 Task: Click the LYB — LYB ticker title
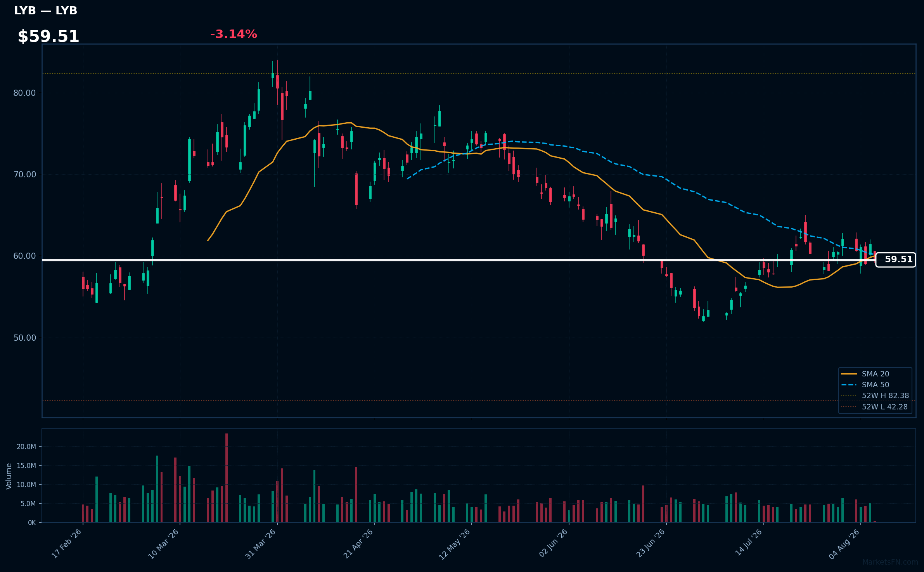[x=46, y=11]
